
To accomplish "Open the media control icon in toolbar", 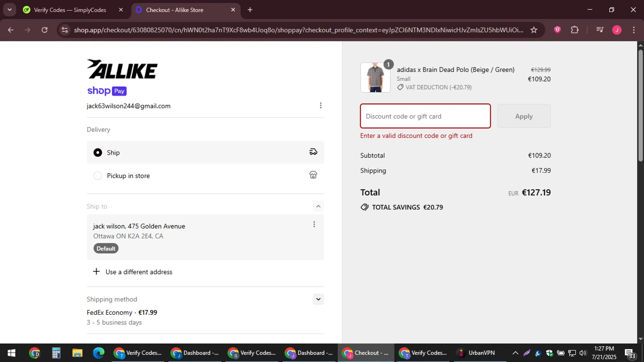I will click(600, 30).
